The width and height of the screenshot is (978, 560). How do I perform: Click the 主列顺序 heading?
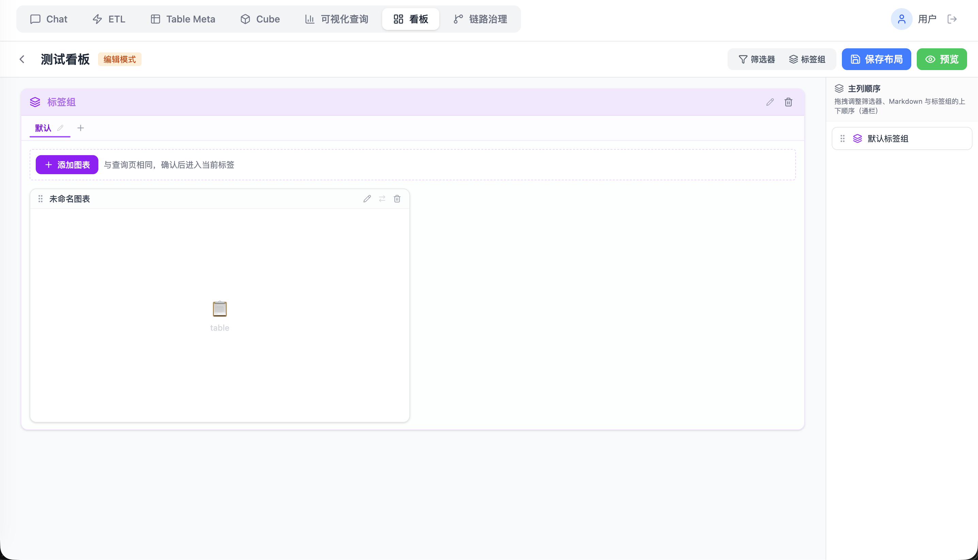(864, 89)
